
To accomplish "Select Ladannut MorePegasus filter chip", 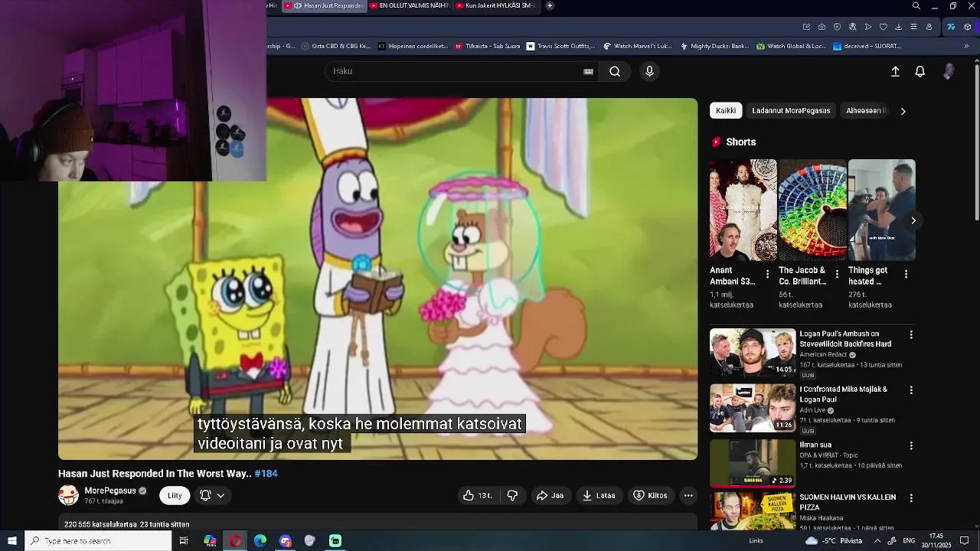I will (x=791, y=111).
